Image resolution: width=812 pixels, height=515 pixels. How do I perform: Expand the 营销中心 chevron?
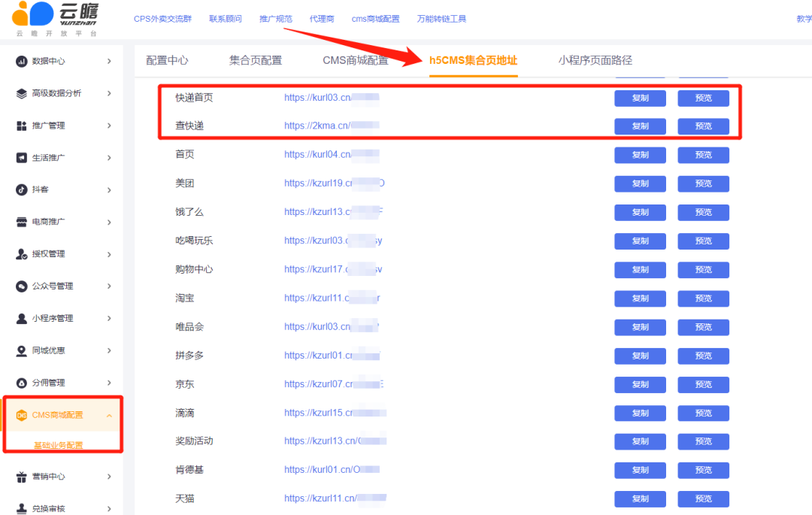pos(109,477)
